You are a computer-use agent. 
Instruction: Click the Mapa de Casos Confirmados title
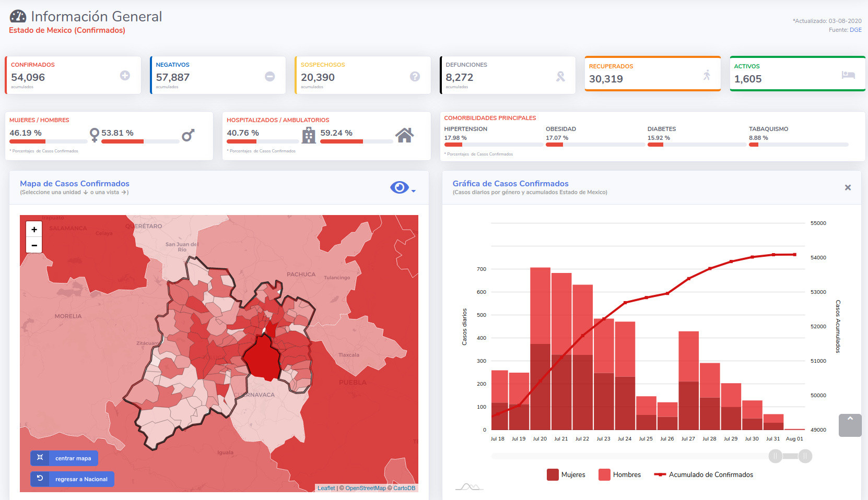point(75,183)
